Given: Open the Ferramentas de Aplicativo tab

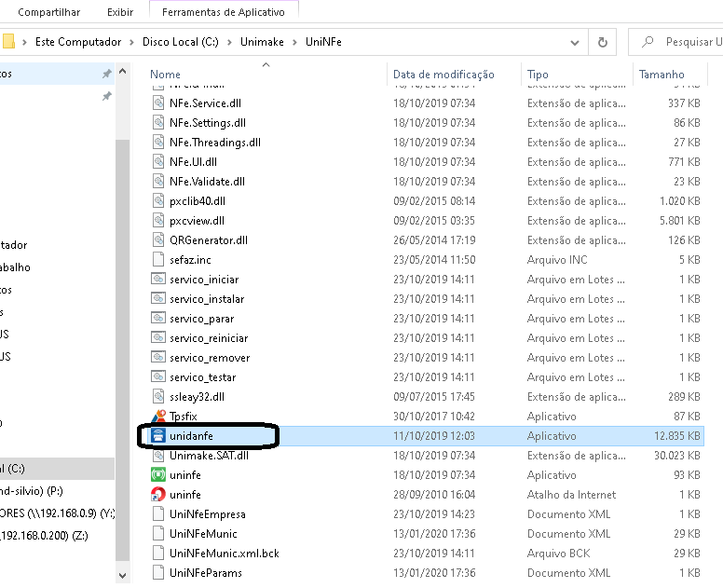Looking at the screenshot, I should pyautogui.click(x=224, y=12).
